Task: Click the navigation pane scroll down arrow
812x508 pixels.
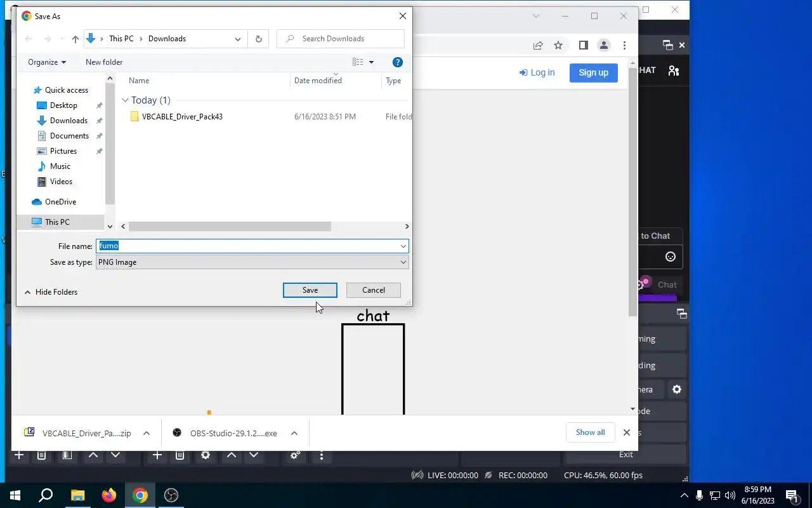Action: click(x=110, y=226)
